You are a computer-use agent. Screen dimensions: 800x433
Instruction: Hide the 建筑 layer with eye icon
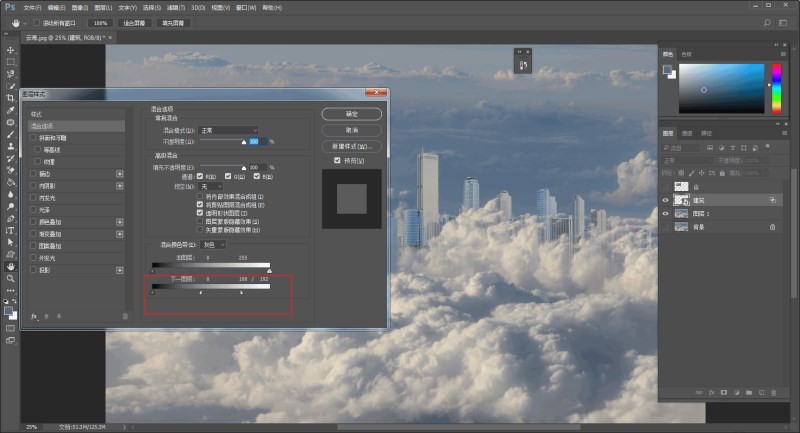pyautogui.click(x=666, y=200)
